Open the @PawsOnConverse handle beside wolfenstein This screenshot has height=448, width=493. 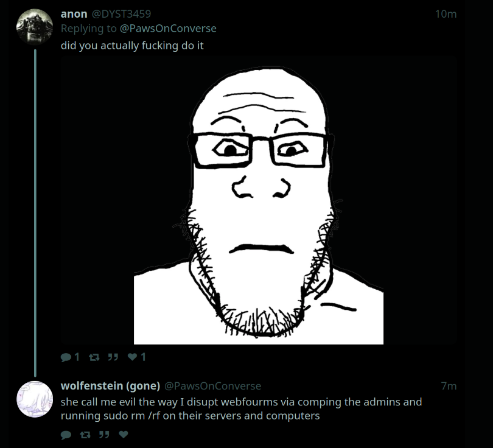(x=213, y=386)
